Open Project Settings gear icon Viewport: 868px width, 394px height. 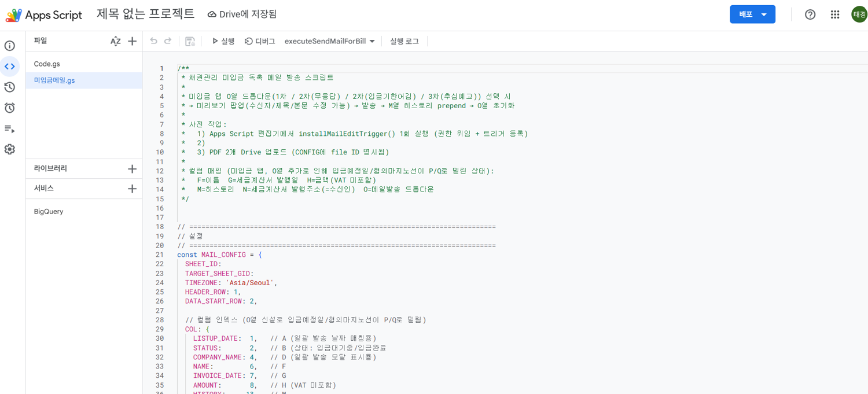10,149
